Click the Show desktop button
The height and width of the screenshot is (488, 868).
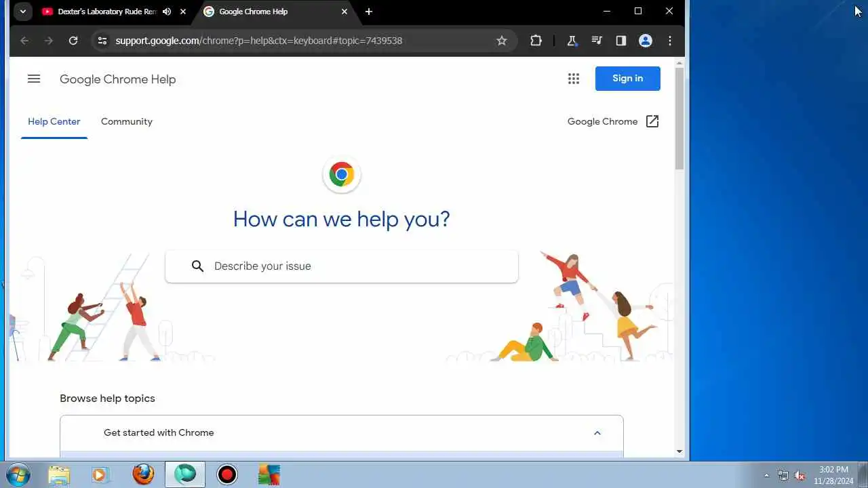click(863, 475)
